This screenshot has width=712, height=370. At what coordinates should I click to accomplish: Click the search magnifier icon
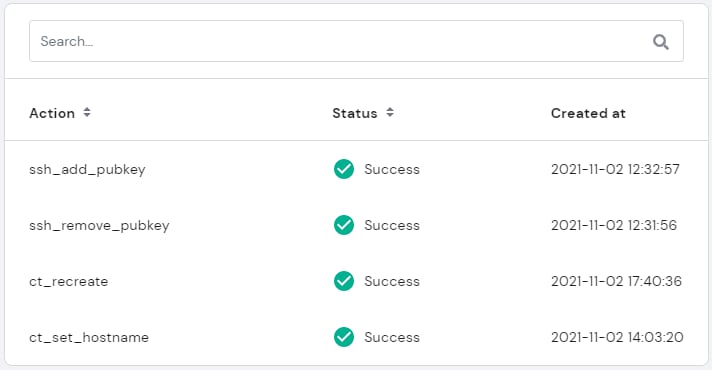[661, 42]
